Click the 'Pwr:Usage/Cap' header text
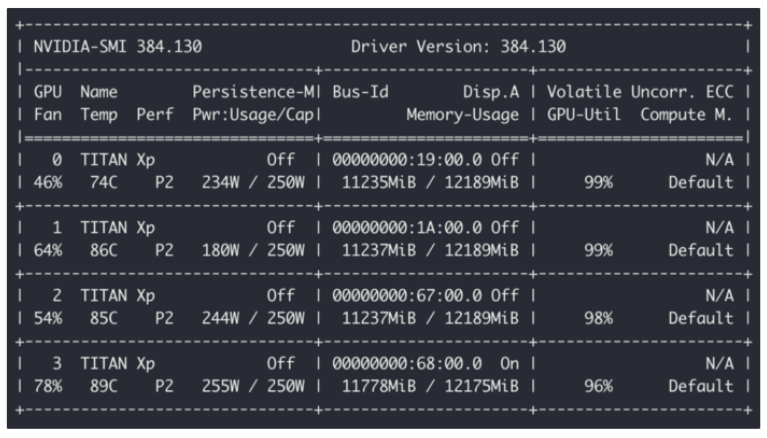The width and height of the screenshot is (767, 438). tap(253, 115)
